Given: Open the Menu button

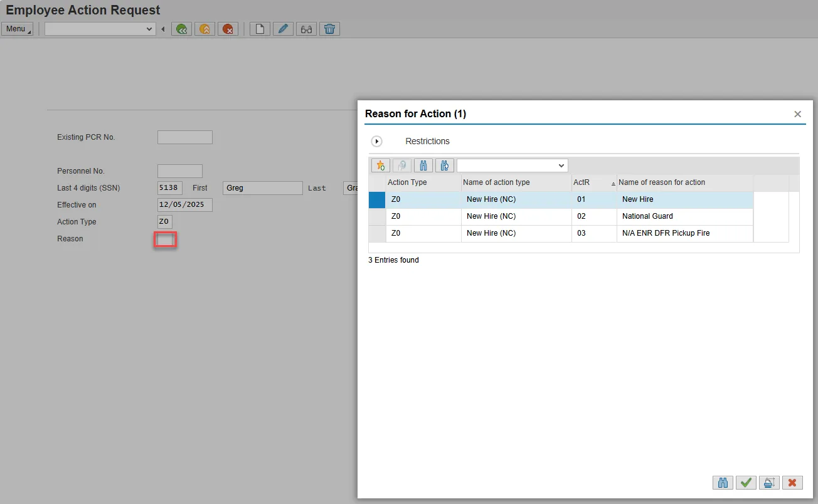Looking at the screenshot, I should (17, 29).
